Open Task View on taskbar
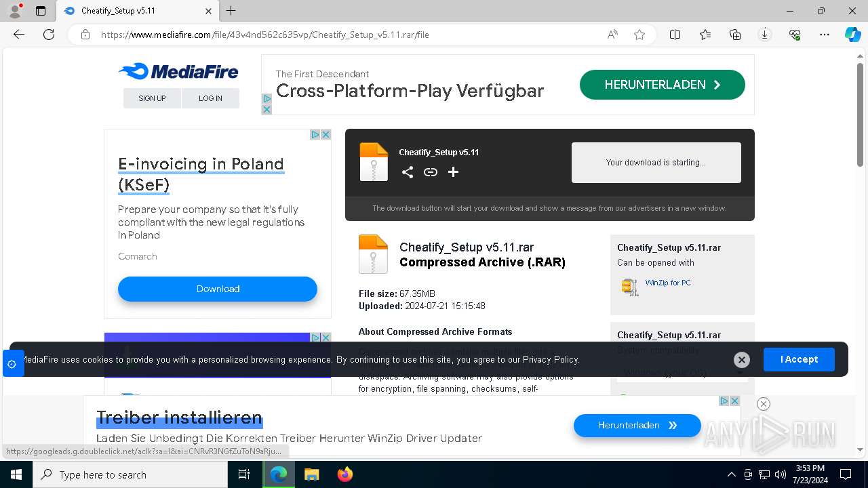868x488 pixels. [x=244, y=474]
